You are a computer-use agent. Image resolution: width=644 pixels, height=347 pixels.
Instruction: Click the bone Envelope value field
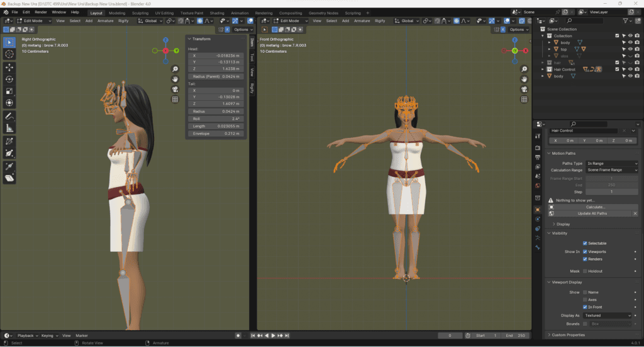[216, 134]
